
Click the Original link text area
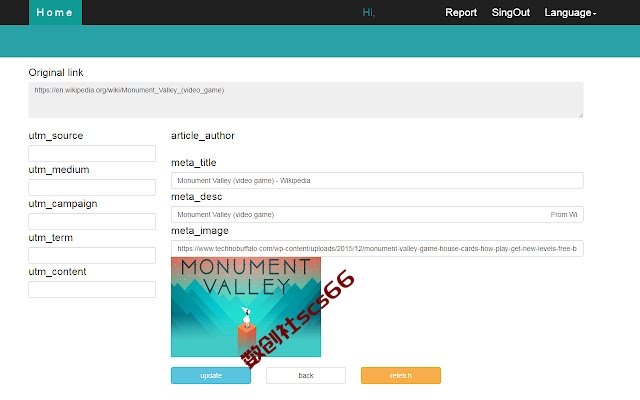306,100
